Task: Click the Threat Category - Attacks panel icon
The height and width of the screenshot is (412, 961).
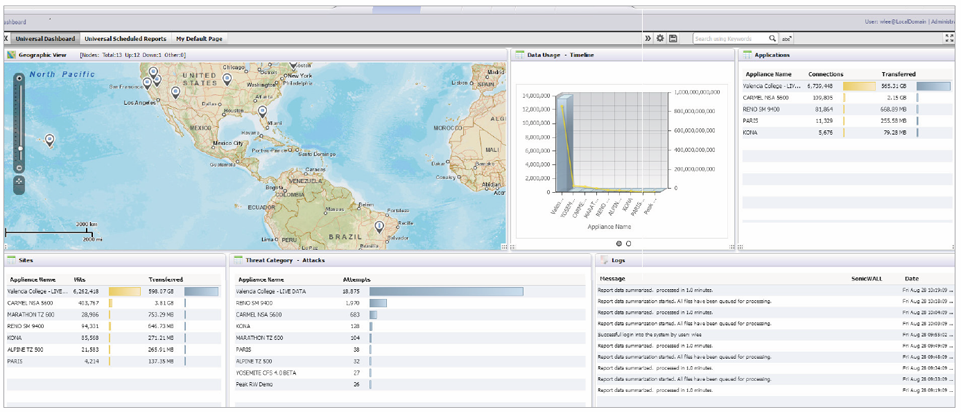Action: coord(238,261)
